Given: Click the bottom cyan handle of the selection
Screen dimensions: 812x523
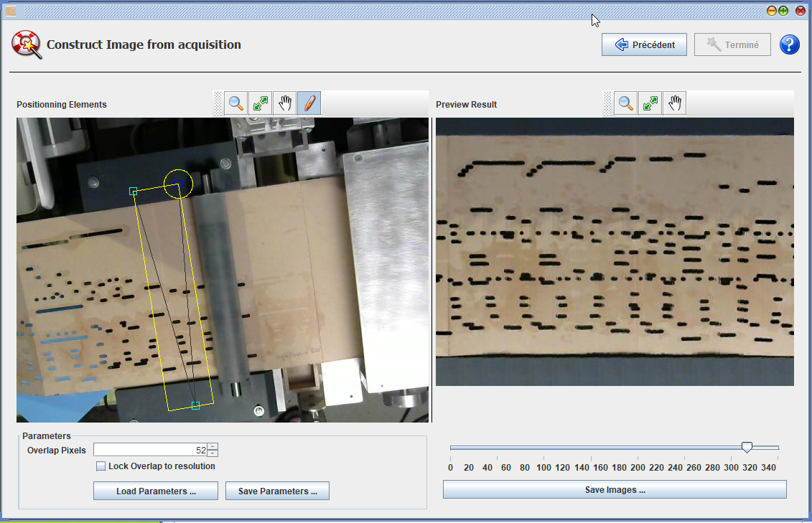Looking at the screenshot, I should pyautogui.click(x=195, y=406).
